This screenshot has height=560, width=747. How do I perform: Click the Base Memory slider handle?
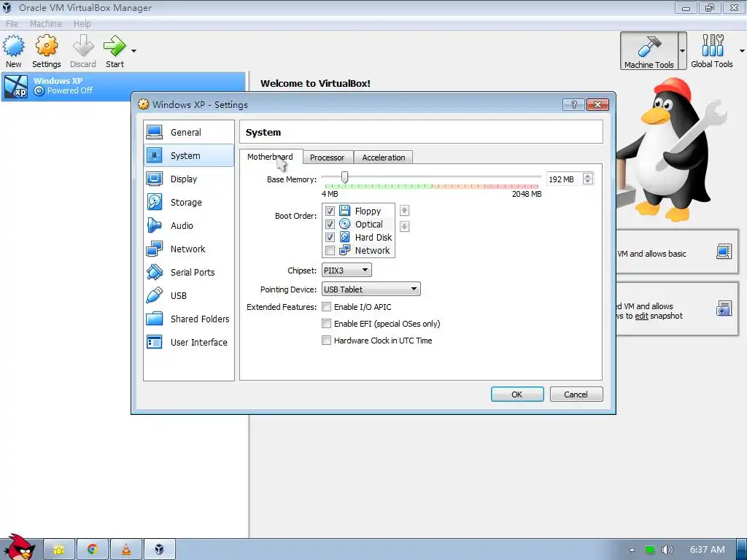click(344, 178)
